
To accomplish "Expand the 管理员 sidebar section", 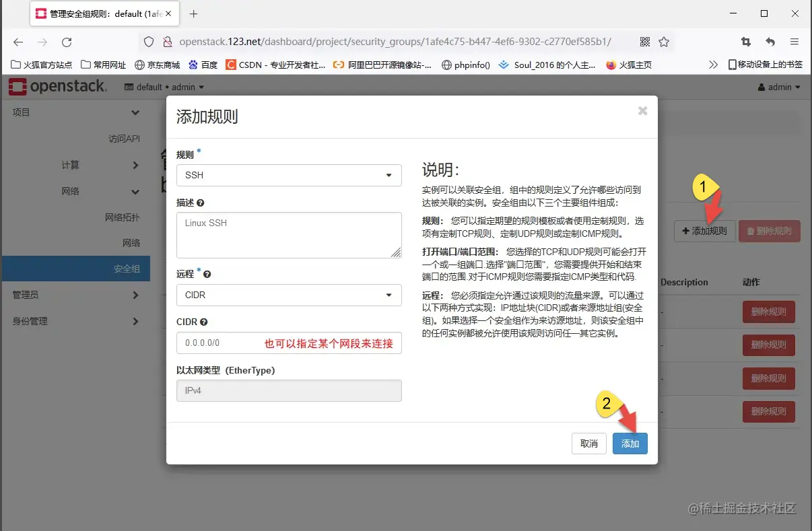I will point(74,294).
